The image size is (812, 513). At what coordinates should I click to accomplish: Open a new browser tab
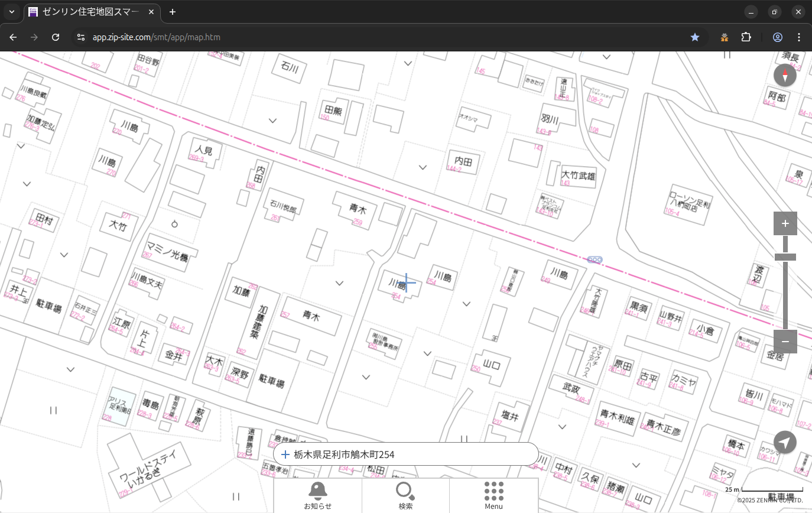pyautogui.click(x=172, y=12)
